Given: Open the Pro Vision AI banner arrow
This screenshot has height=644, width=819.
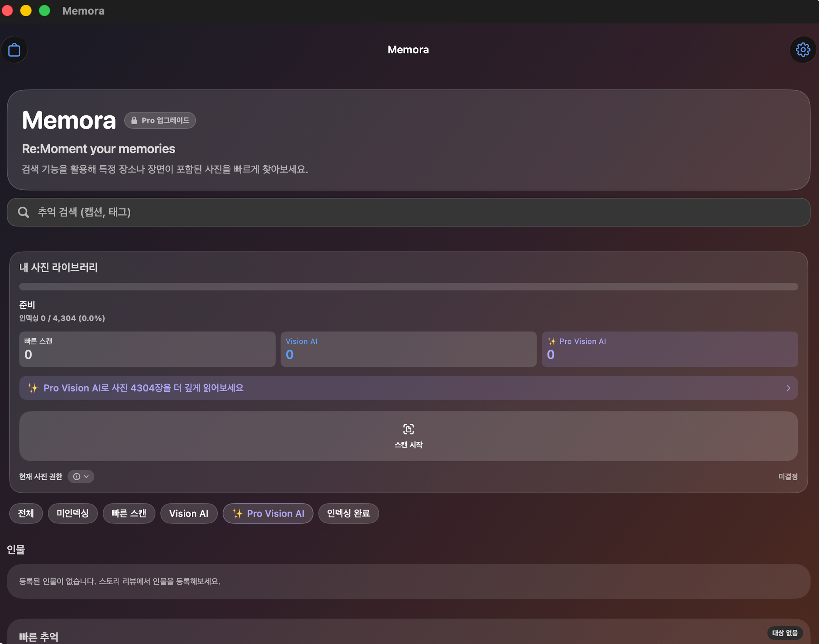Looking at the screenshot, I should pos(788,388).
